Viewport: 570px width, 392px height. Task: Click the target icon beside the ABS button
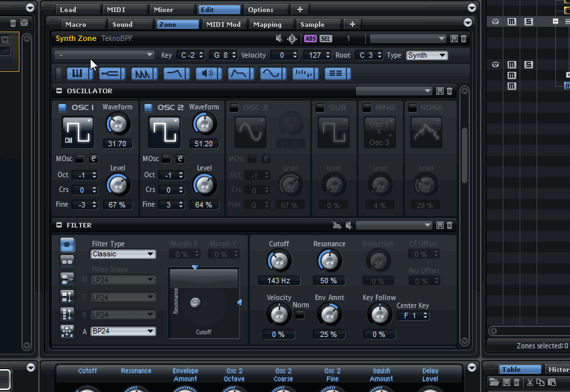click(292, 38)
